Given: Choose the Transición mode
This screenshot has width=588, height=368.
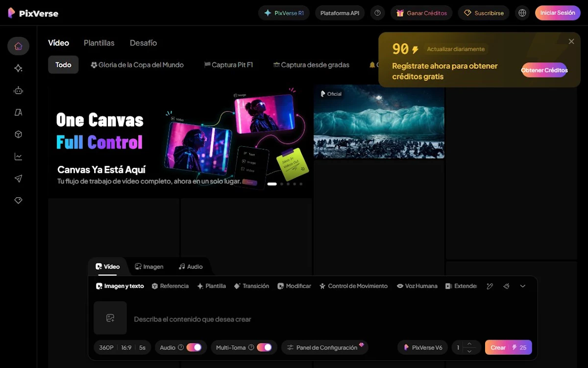Looking at the screenshot, I should [251, 286].
